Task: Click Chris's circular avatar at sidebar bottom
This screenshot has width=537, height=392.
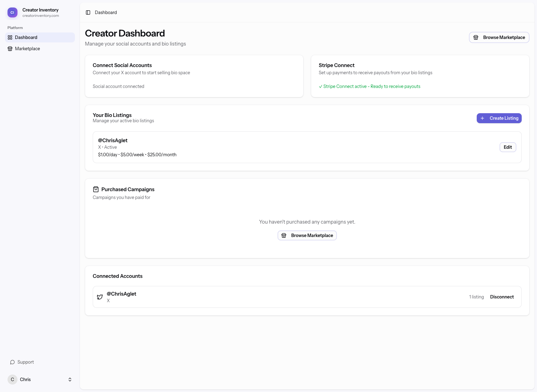Action: click(12, 379)
